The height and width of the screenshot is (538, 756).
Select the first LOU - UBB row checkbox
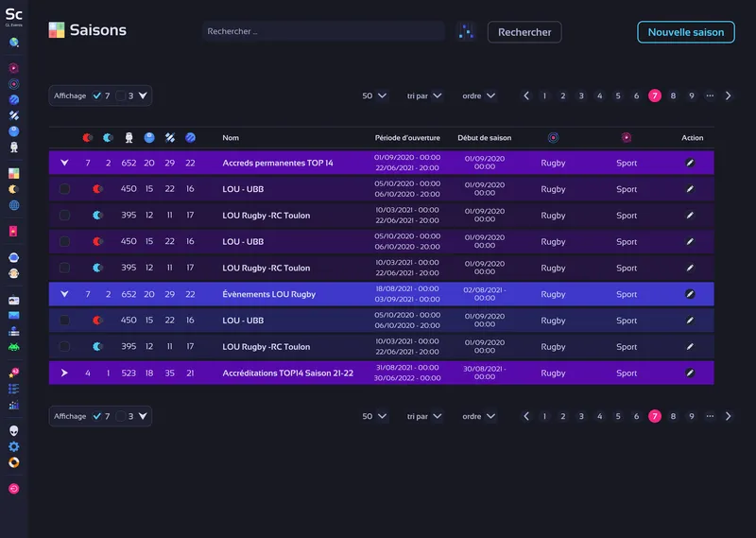click(64, 189)
